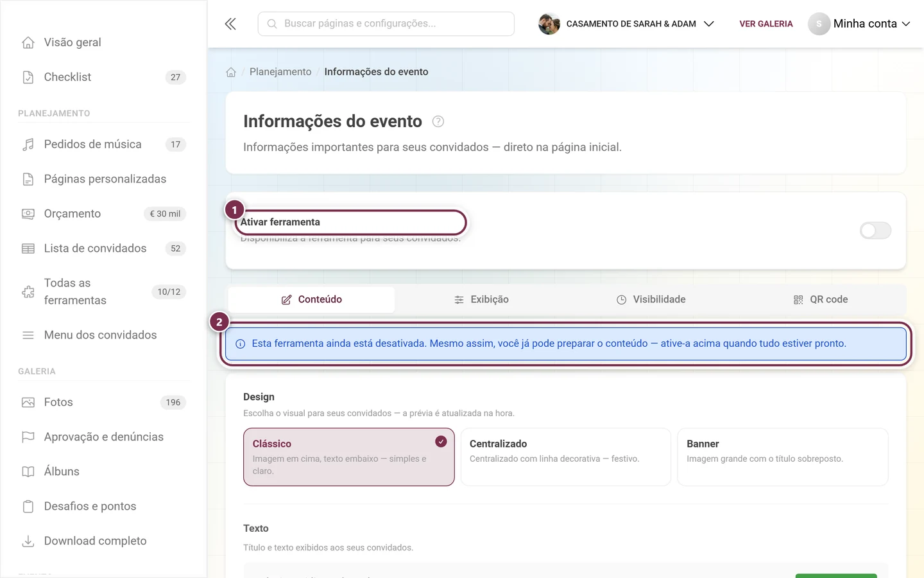Go to the Visibilidade tab
924x578 pixels.
pyautogui.click(x=651, y=300)
